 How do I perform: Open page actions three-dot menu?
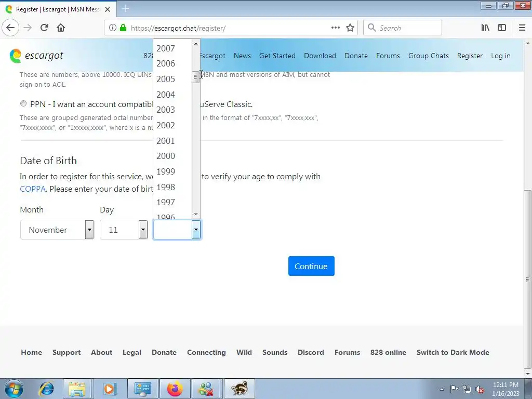(x=336, y=28)
